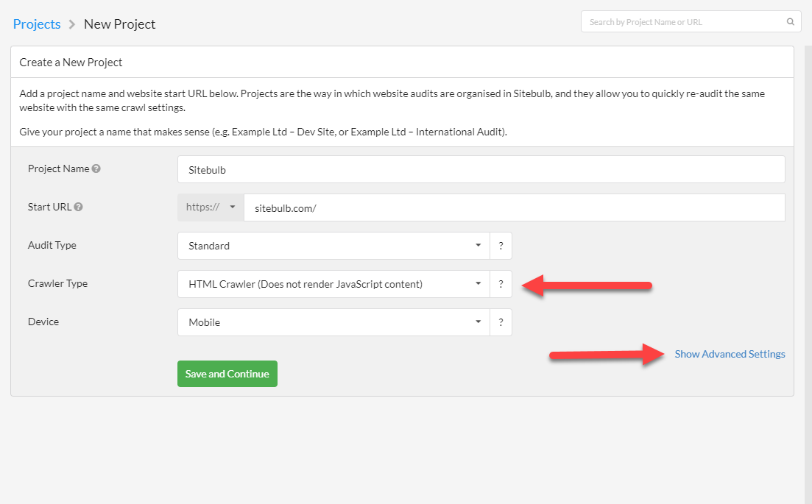The height and width of the screenshot is (504, 812).
Task: Focus the Start URL field with sitebulb.com/
Action: [x=515, y=207]
